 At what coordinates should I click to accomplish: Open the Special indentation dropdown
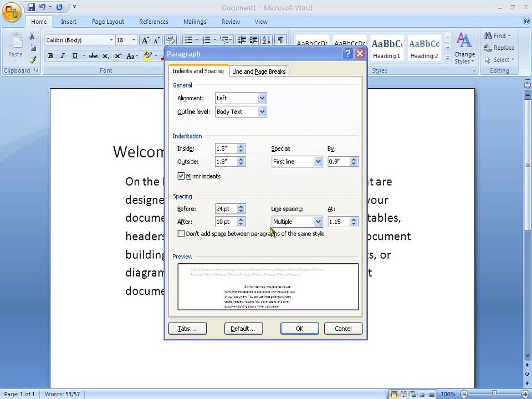(x=318, y=161)
